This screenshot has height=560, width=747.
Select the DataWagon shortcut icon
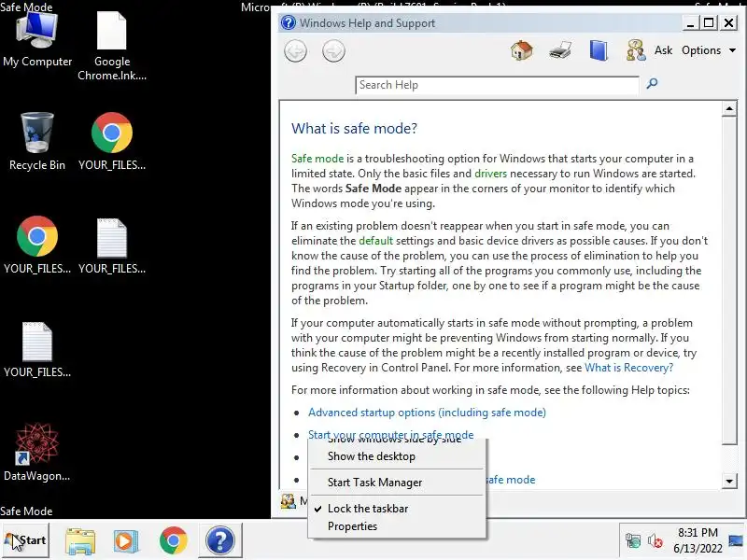tap(37, 453)
